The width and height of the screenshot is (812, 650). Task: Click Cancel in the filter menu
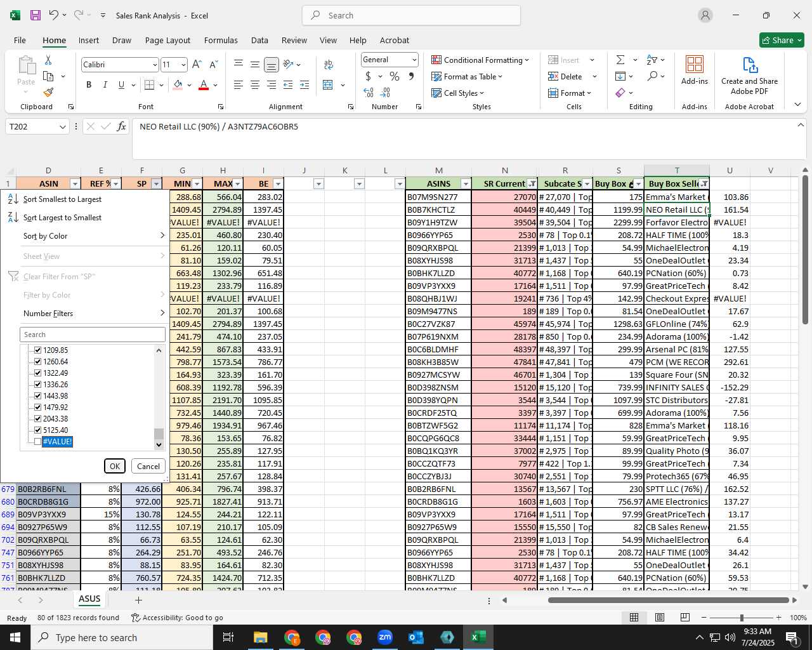tap(148, 466)
